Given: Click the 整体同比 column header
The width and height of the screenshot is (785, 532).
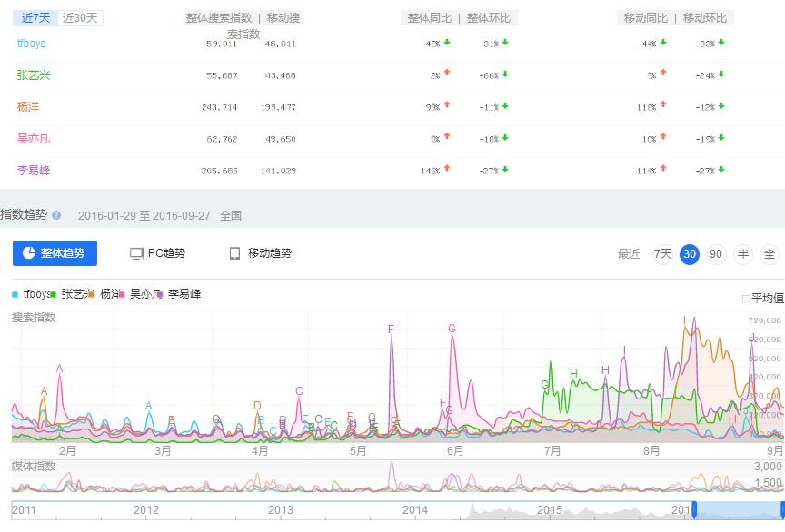Looking at the screenshot, I should tap(430, 18).
